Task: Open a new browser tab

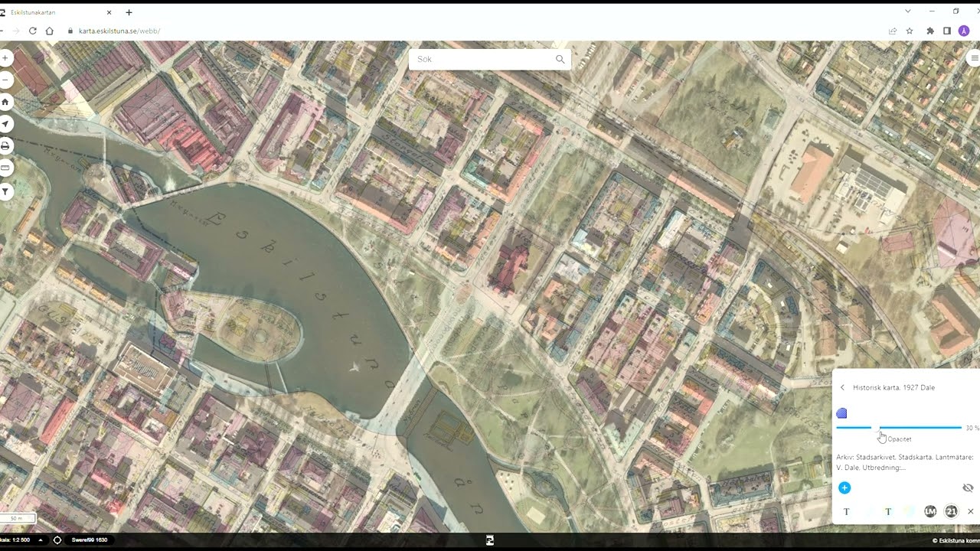Action: pos(129,12)
